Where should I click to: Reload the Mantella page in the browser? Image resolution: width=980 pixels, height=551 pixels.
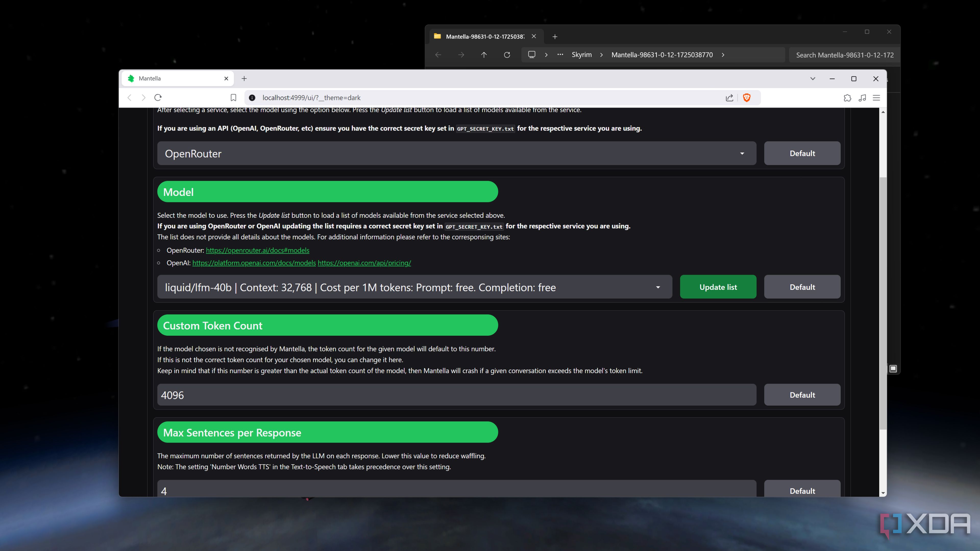(158, 98)
